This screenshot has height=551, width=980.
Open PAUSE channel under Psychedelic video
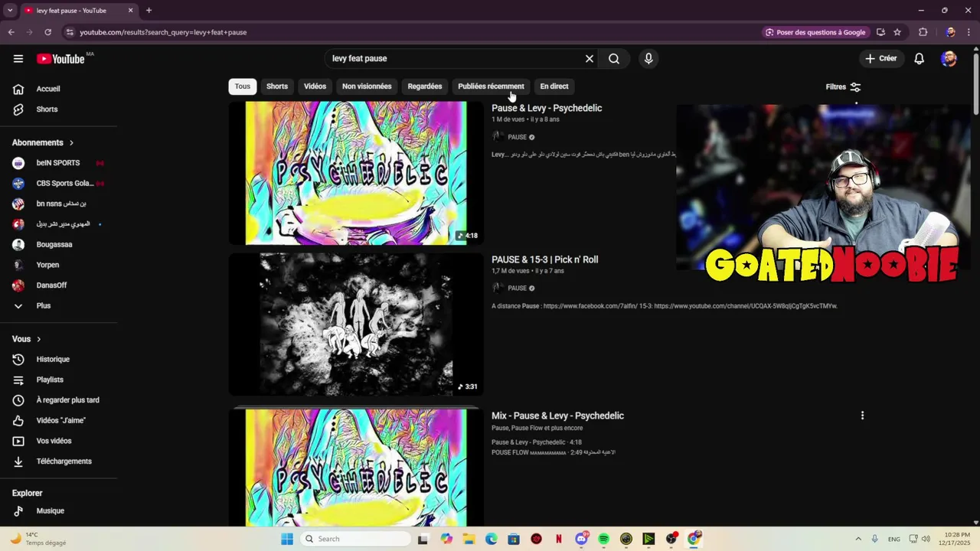click(x=517, y=138)
